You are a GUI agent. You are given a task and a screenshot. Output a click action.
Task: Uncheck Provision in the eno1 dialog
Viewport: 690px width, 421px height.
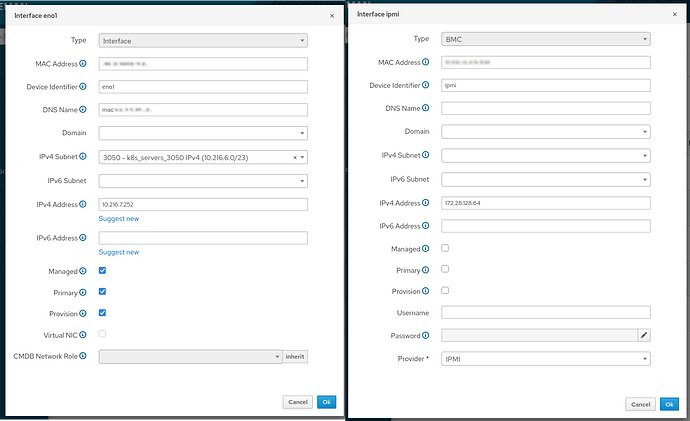coord(102,313)
